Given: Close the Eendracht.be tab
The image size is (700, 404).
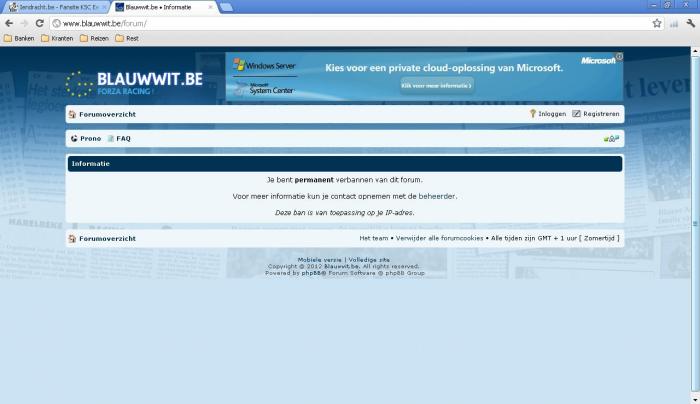Looking at the screenshot, I should (104, 7).
